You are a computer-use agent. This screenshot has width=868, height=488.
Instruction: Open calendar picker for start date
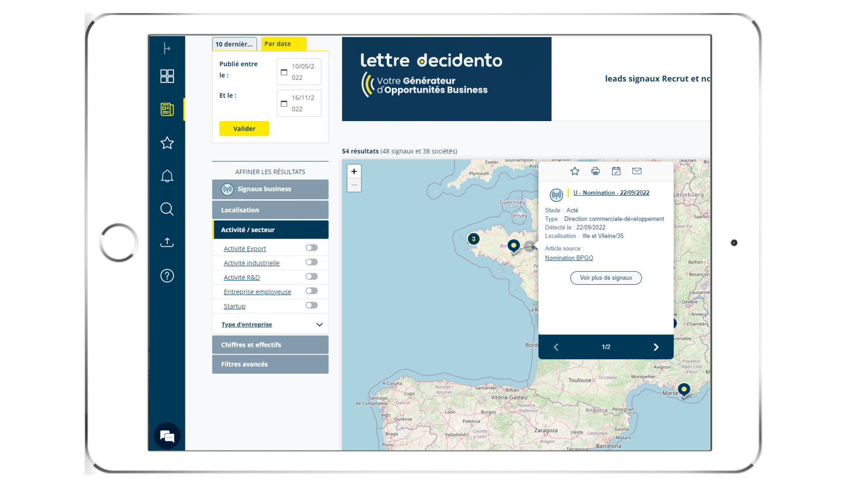click(284, 72)
